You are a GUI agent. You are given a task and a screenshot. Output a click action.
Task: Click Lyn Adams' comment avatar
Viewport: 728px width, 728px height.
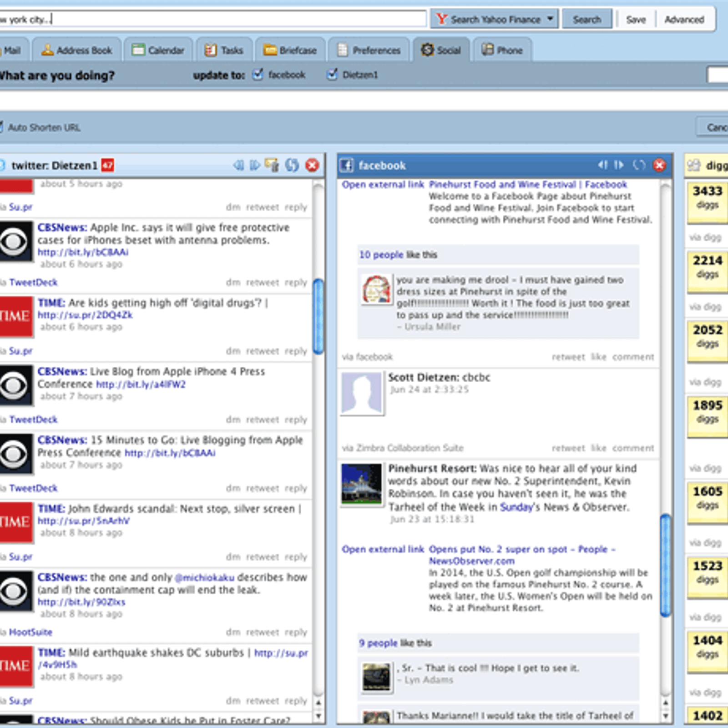376,677
